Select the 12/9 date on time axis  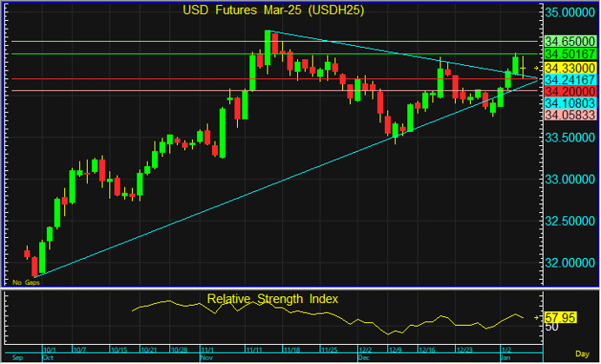396,349
